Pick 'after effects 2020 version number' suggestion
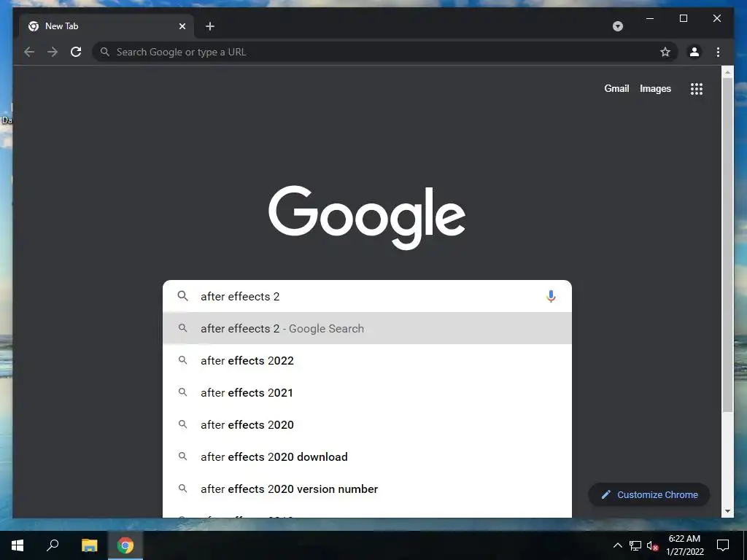 367,489
